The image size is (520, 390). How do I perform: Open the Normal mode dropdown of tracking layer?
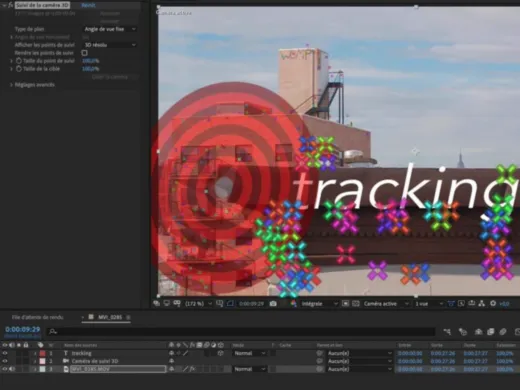pos(250,353)
